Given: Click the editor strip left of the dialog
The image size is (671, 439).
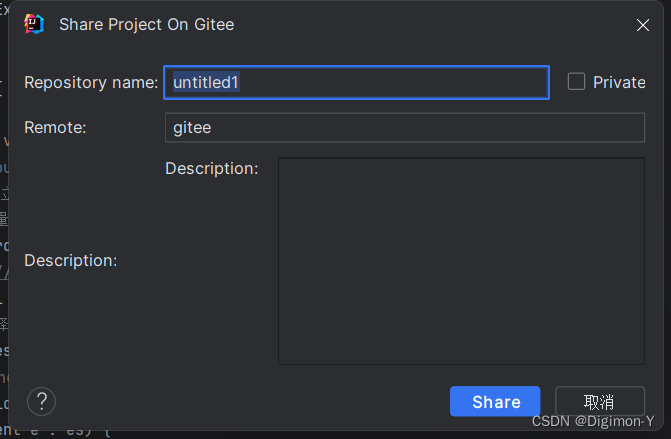Looking at the screenshot, I should [4, 250].
